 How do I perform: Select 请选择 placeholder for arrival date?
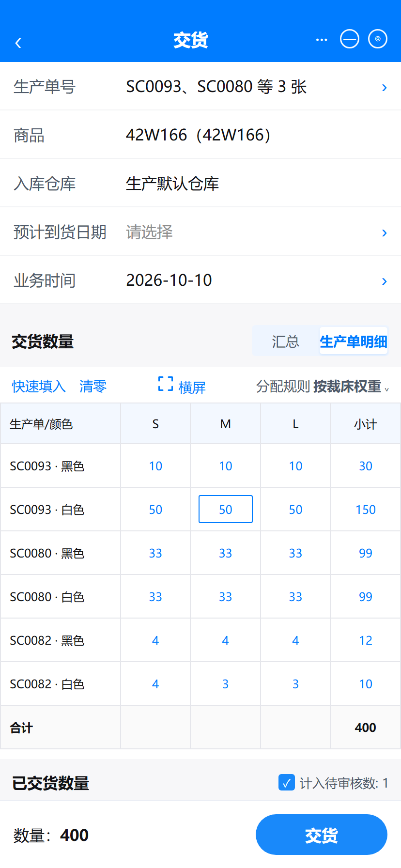pyautogui.click(x=149, y=232)
